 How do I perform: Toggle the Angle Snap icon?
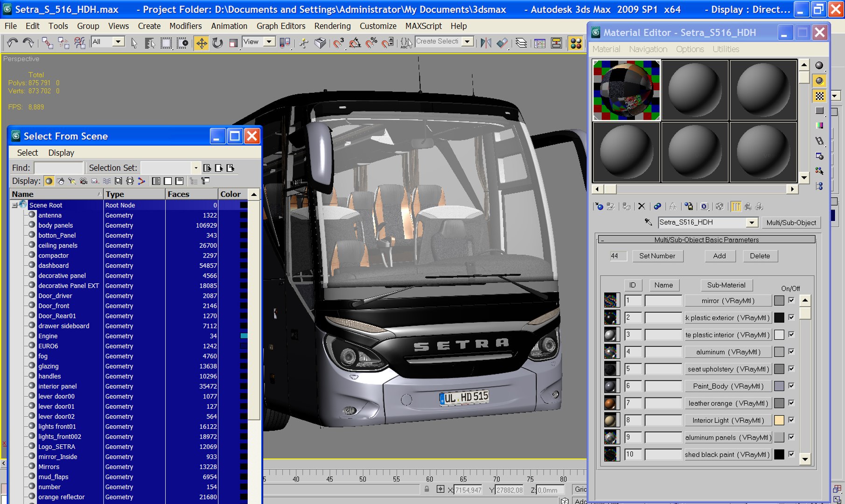[355, 43]
